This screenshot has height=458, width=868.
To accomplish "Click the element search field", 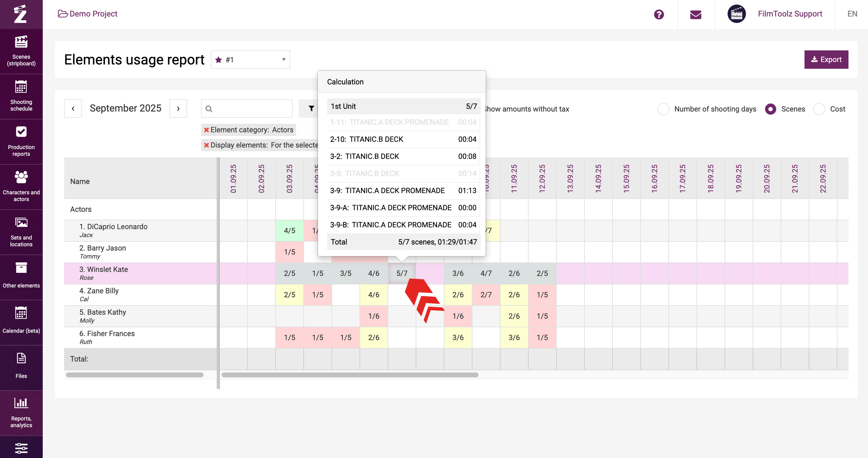I will click(x=251, y=108).
